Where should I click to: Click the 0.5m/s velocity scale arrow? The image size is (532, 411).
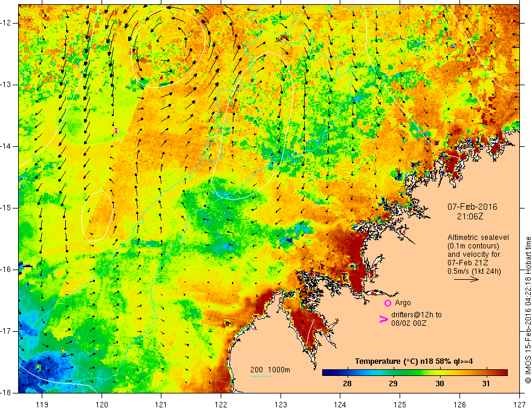coord(467,279)
